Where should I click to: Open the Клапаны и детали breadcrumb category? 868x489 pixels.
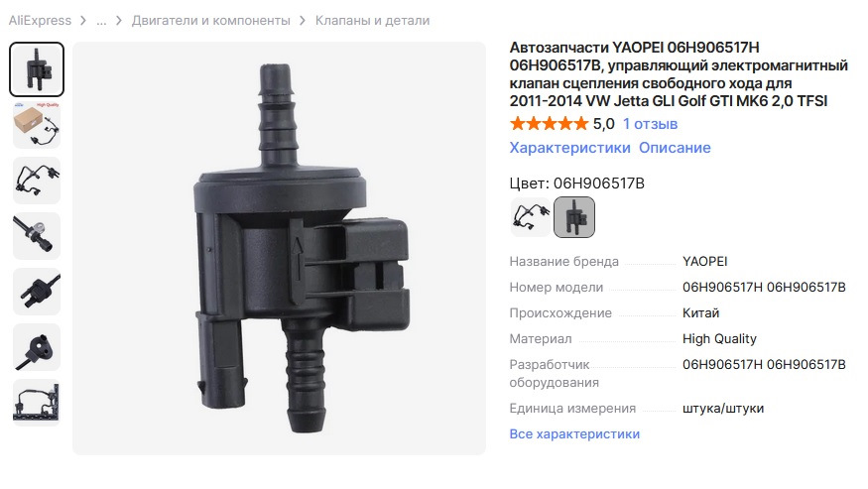click(373, 21)
